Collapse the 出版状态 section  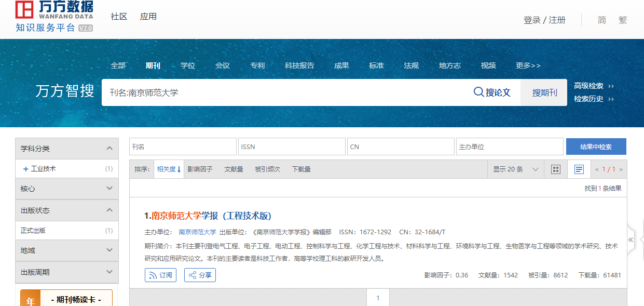109,210
